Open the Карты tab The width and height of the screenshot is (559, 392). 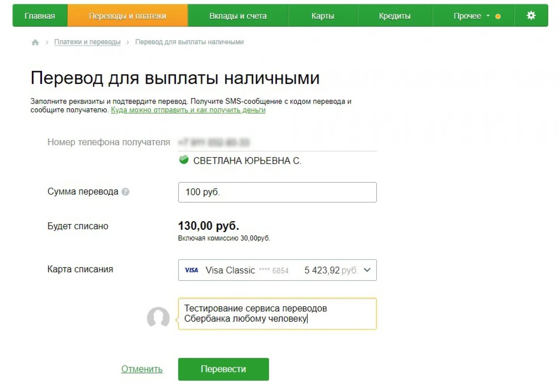323,16
